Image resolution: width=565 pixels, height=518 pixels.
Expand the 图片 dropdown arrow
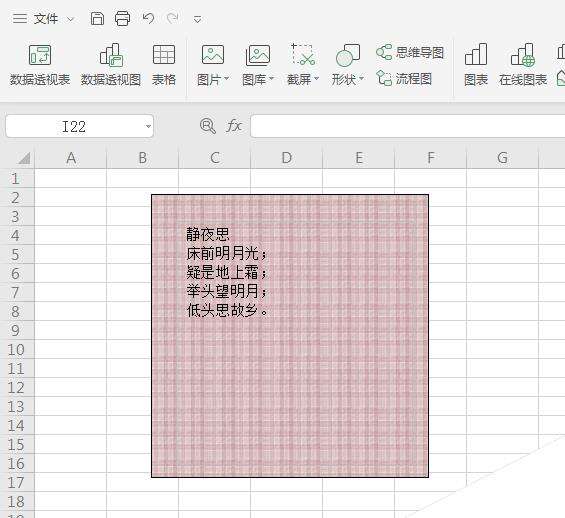227,79
